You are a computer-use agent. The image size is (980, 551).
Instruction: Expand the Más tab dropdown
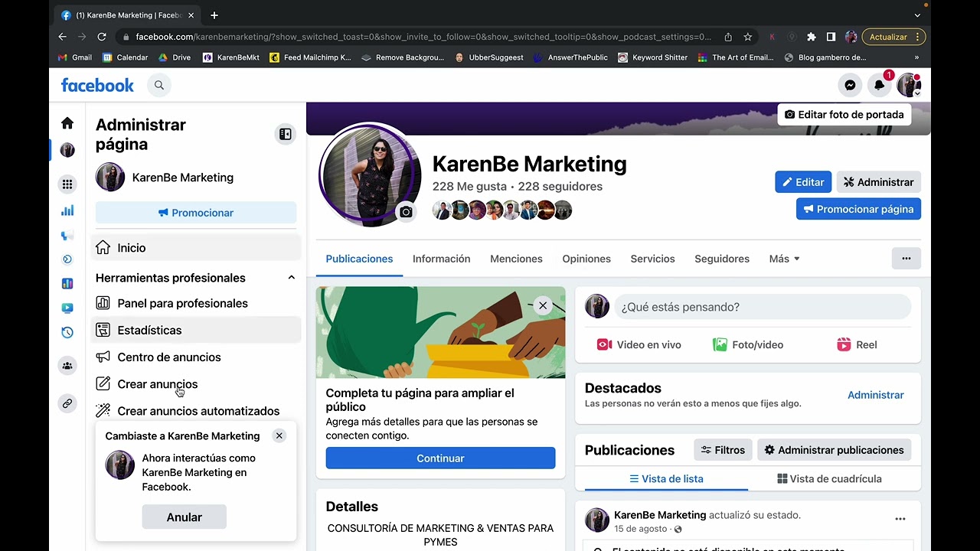tap(784, 259)
